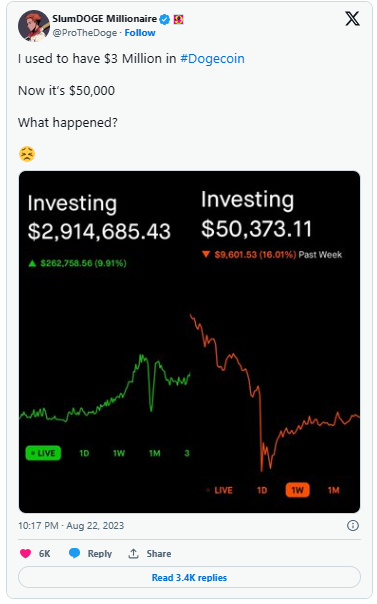The height and width of the screenshot is (604, 377).
Task: Click the 10:17 PM Aug 22, 2023 timestamp
Action: point(71,526)
